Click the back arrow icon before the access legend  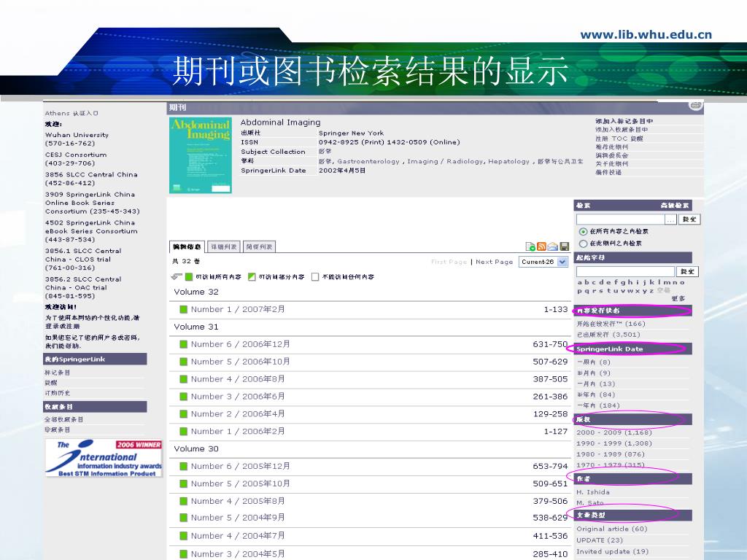pyautogui.click(x=175, y=277)
